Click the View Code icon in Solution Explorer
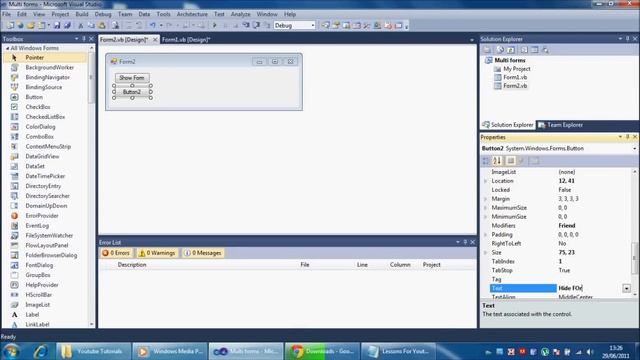The width and height of the screenshot is (640, 360). coord(524,50)
